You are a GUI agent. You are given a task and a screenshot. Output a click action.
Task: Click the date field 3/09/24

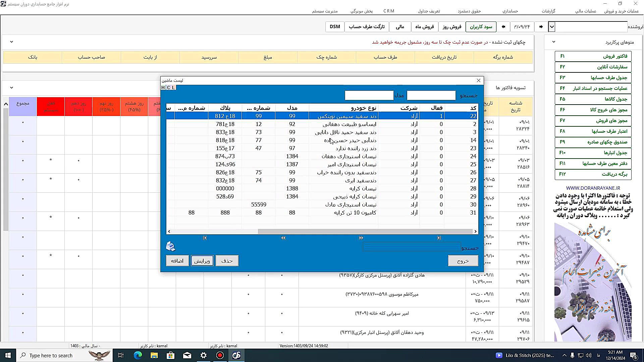tap(522, 27)
